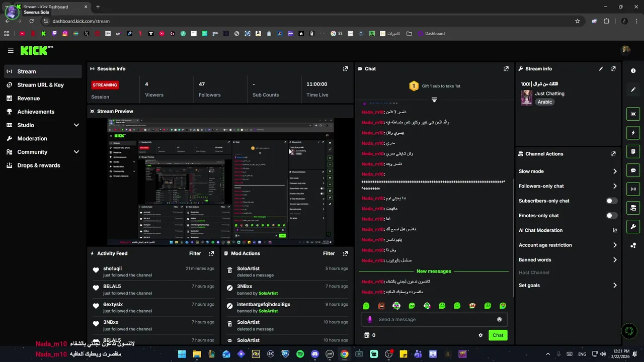Open chat settings gear icon
The width and height of the screenshot is (644, 362).
coord(480,335)
